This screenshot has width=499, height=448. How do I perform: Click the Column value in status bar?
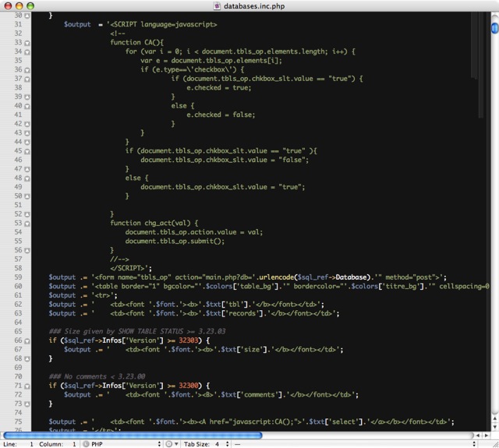click(x=74, y=444)
